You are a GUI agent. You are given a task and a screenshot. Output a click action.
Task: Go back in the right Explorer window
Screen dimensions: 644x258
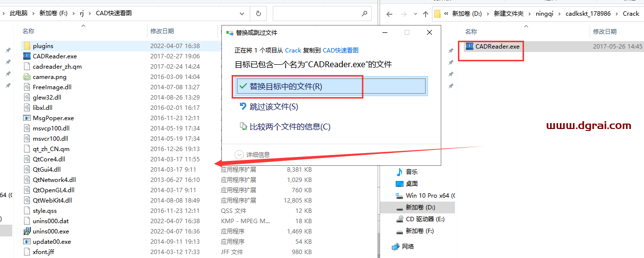389,14
